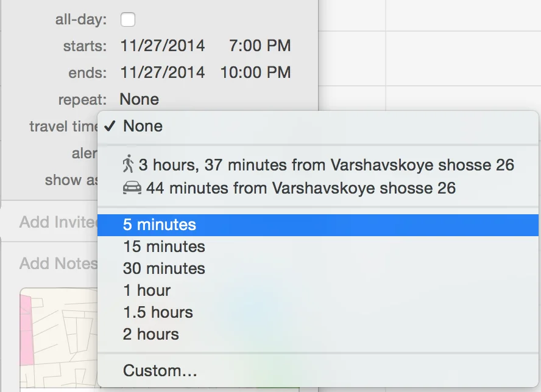Viewport: 541px width, 392px height.
Task: Click the 7:00 PM start time
Action: [x=260, y=46]
